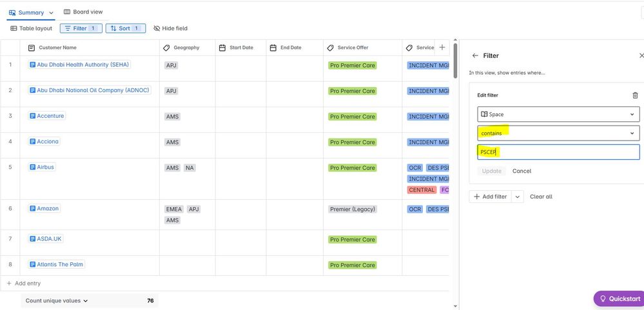Click OCR tag in Amazon row
The width and height of the screenshot is (644, 310).
(415, 209)
